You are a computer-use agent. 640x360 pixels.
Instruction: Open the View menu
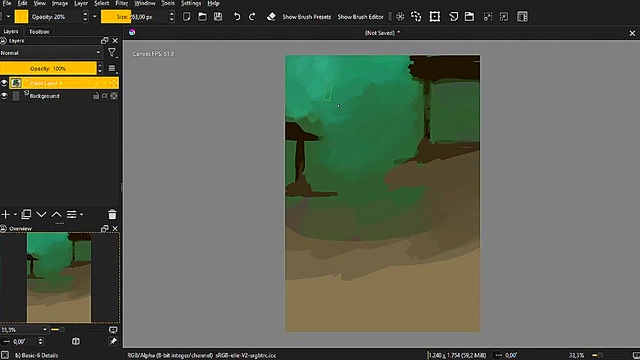click(40, 3)
